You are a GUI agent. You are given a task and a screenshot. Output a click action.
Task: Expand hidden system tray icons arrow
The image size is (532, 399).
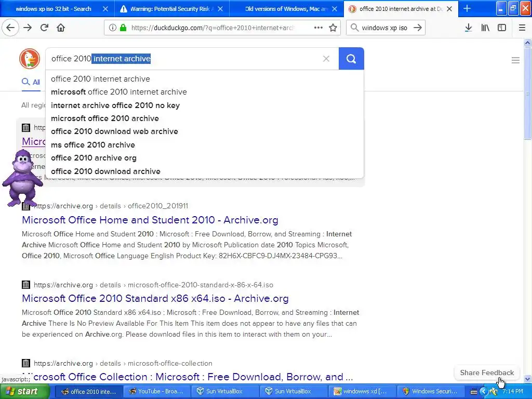[x=484, y=391]
